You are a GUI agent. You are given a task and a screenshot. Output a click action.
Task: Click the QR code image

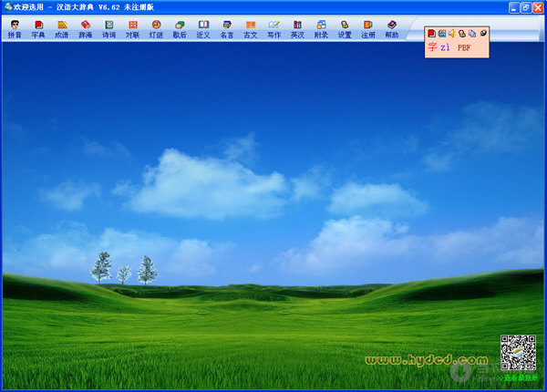click(518, 352)
